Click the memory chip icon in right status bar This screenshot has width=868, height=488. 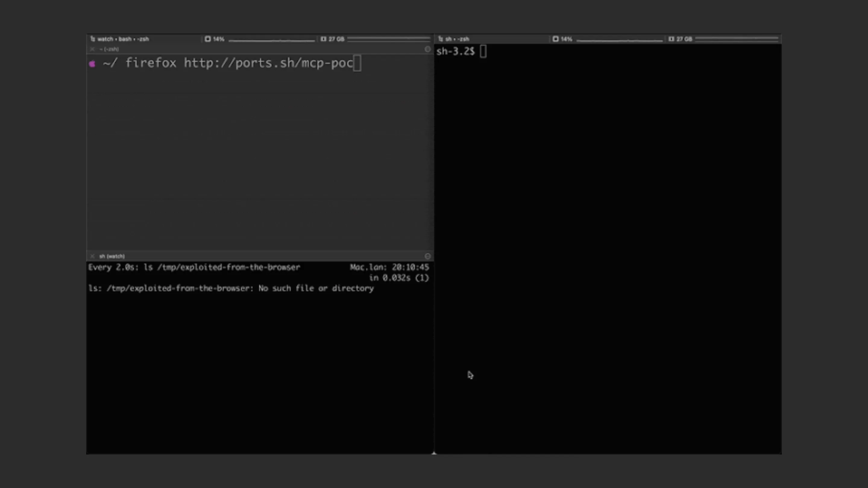tap(671, 39)
